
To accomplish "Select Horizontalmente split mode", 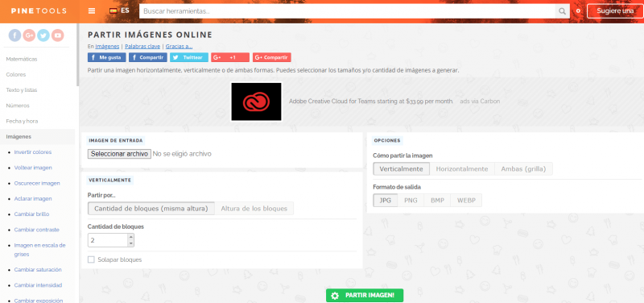I will [x=462, y=169].
